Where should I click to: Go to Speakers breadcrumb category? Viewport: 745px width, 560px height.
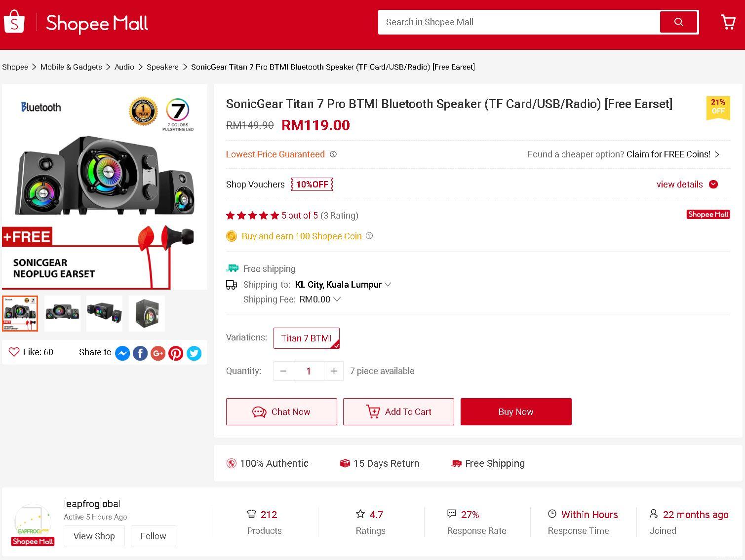[162, 67]
